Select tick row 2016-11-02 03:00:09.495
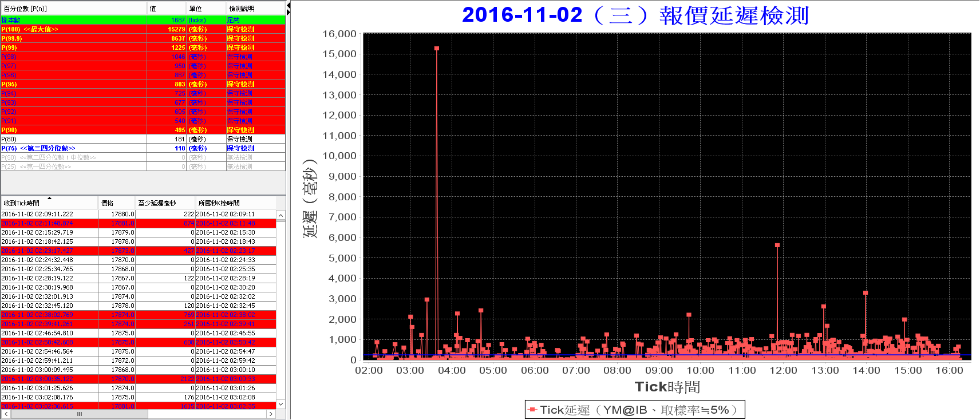Screen dimensions: 980x420 click(x=139, y=370)
